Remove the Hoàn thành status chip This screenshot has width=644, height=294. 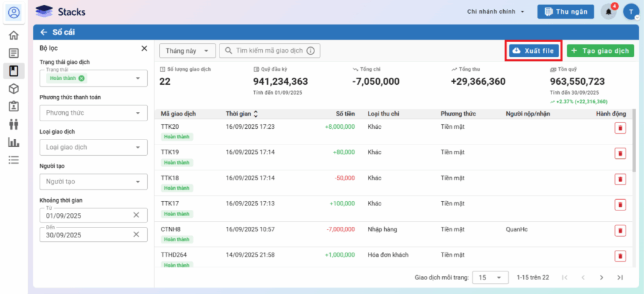pyautogui.click(x=82, y=78)
